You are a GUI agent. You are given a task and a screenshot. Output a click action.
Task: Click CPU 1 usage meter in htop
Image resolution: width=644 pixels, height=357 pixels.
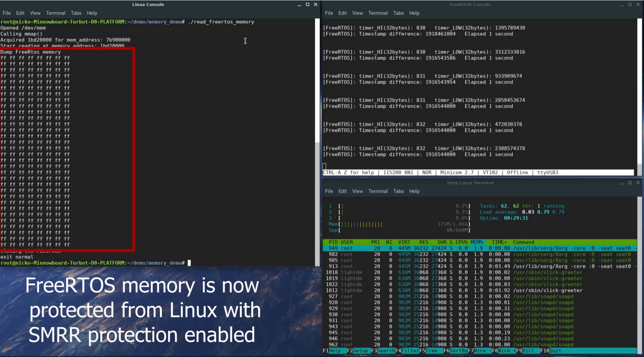click(x=400, y=206)
